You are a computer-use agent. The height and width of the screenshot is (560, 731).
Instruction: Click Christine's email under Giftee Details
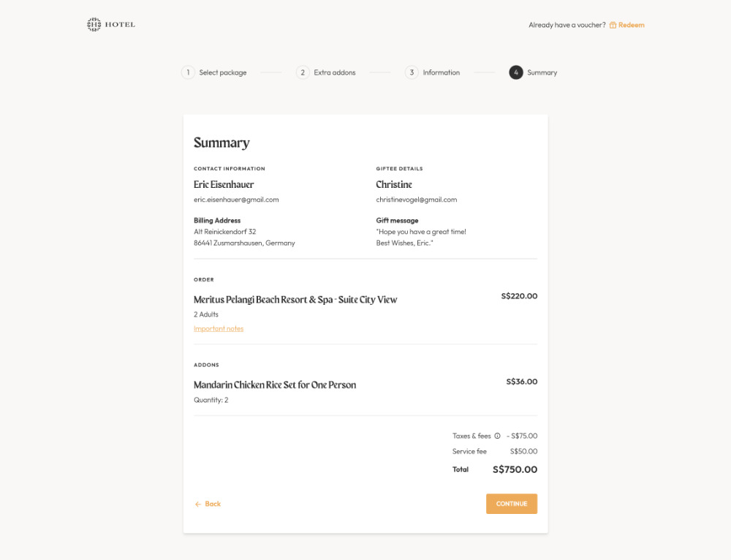(x=417, y=199)
